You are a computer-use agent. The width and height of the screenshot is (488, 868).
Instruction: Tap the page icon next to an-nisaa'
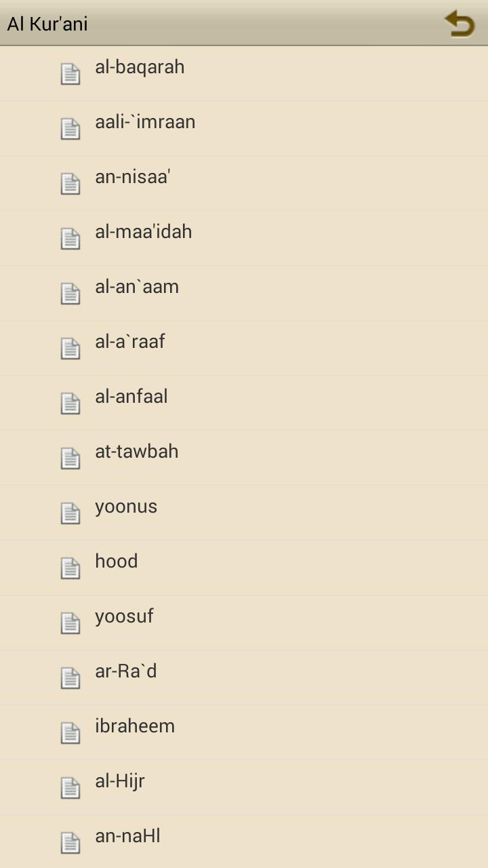tap(70, 184)
